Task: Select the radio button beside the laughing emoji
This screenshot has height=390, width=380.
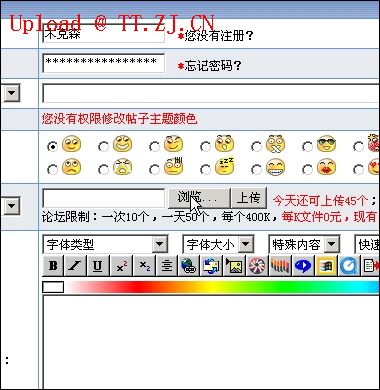Action: [x=103, y=147]
